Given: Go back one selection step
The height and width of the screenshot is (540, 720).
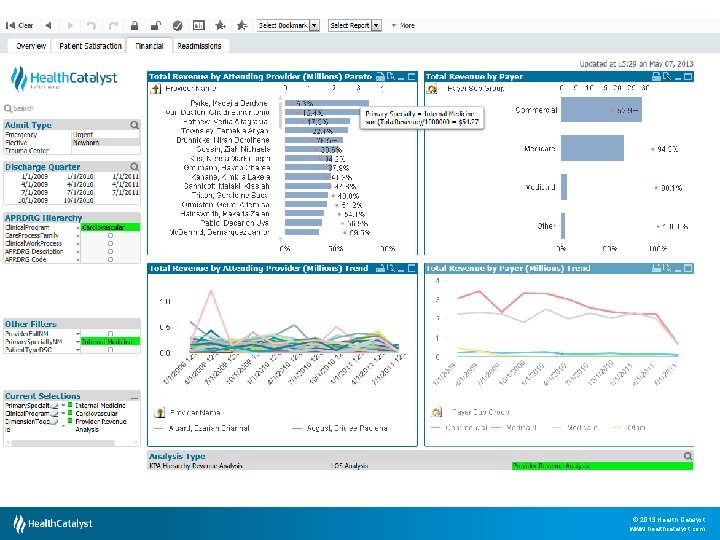Looking at the screenshot, I should pyautogui.click(x=48, y=25).
